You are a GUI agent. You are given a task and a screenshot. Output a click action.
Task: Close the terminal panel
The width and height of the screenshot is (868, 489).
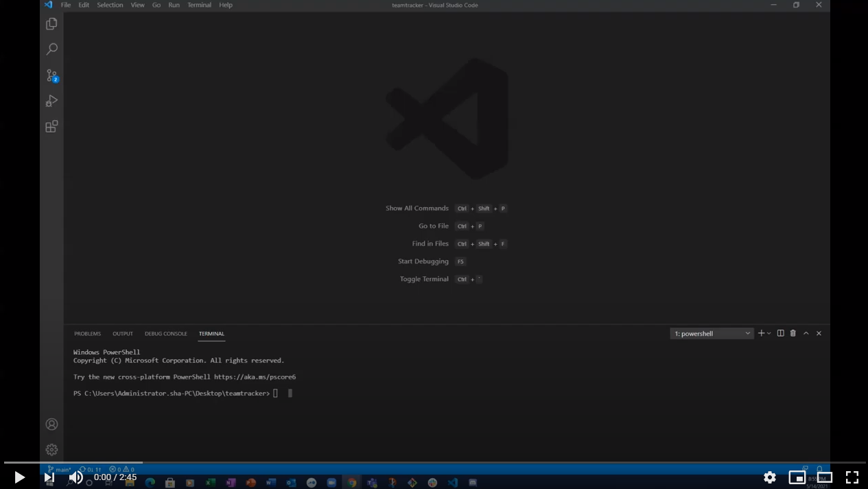819,333
